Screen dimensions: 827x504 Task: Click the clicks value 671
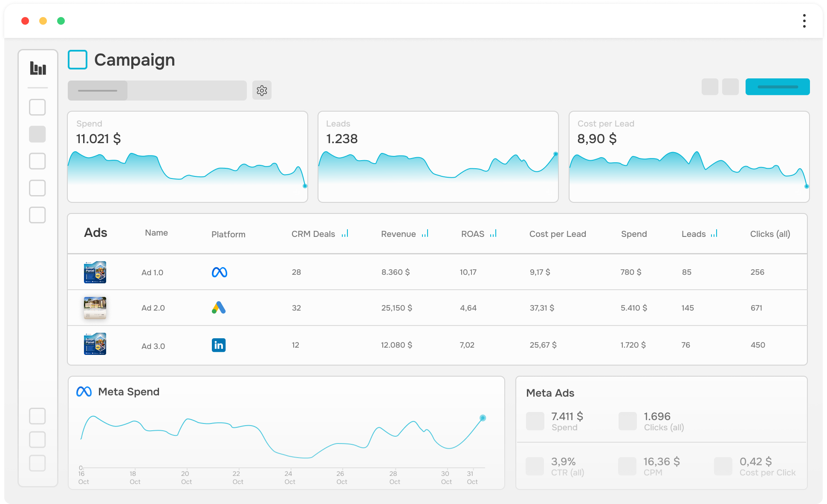click(756, 308)
